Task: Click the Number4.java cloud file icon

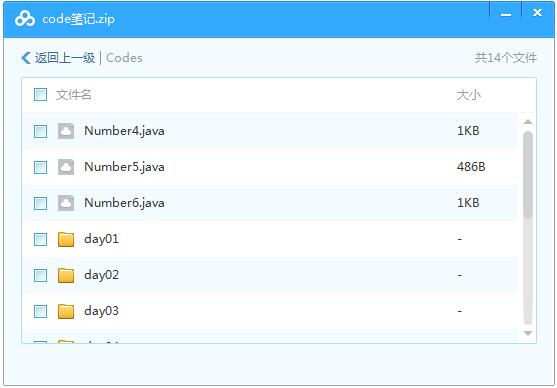Action: (66, 131)
